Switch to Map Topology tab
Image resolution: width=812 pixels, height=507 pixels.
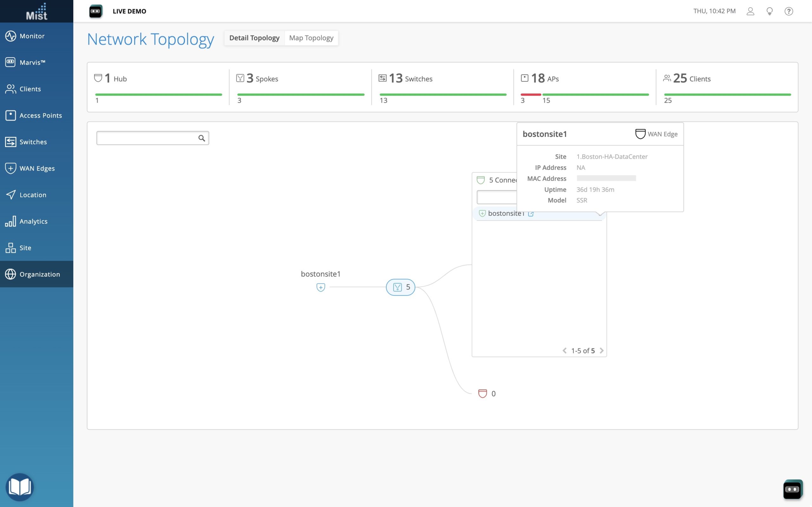[311, 38]
